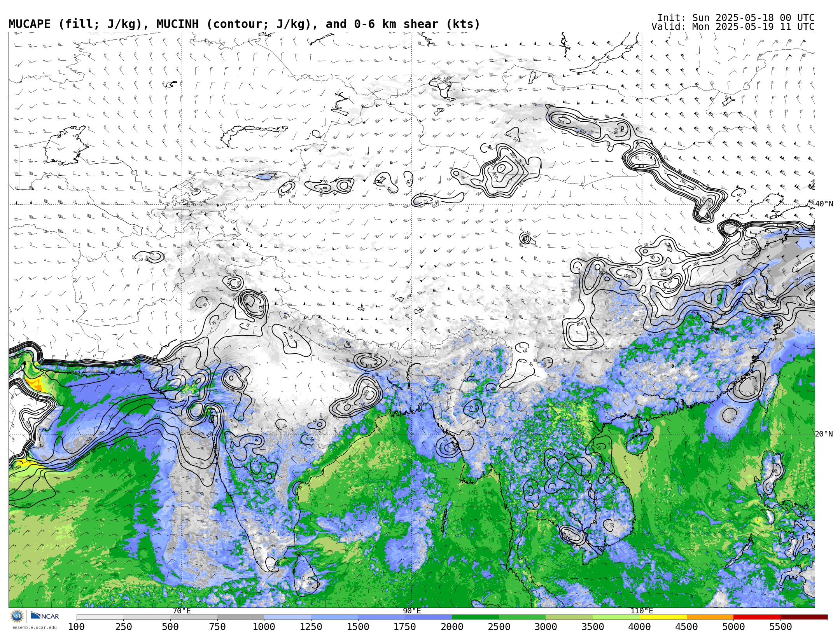Click the 750 colorbar label
The width and height of the screenshot is (840, 632).
[x=217, y=627]
